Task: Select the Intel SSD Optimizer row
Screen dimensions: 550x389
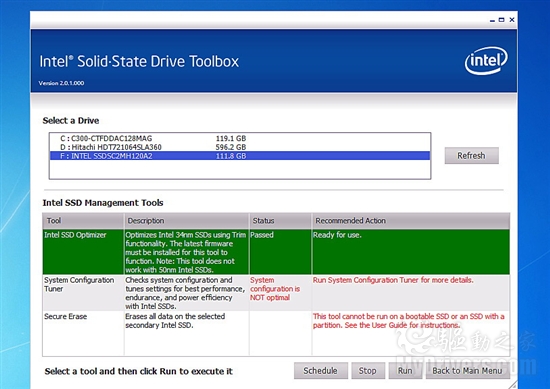Action: pos(276,252)
